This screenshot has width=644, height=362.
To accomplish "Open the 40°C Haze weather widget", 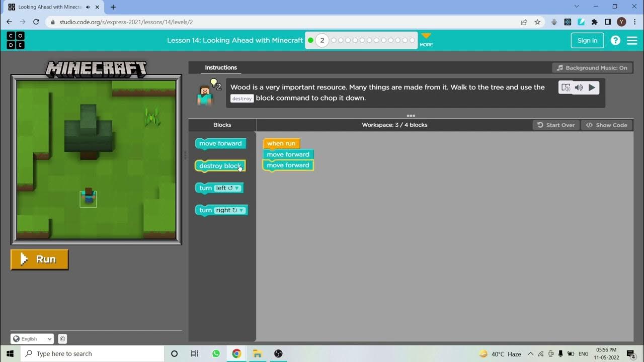I will [x=500, y=354].
